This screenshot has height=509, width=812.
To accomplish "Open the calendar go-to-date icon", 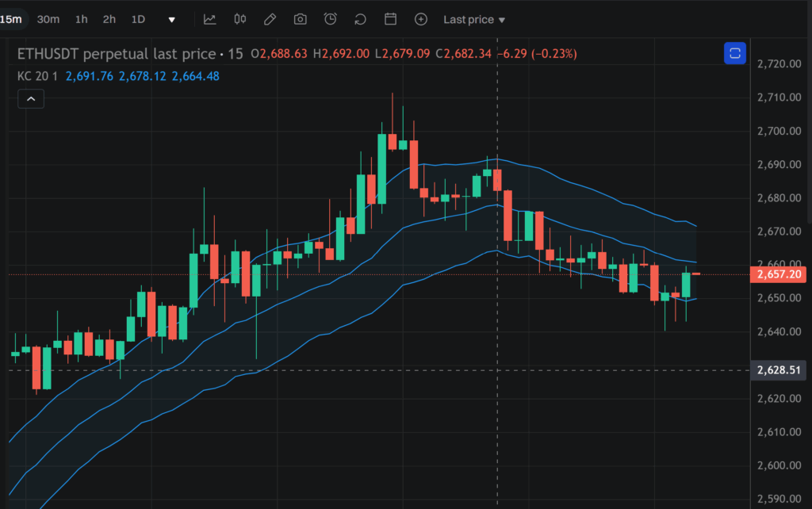I will point(390,19).
